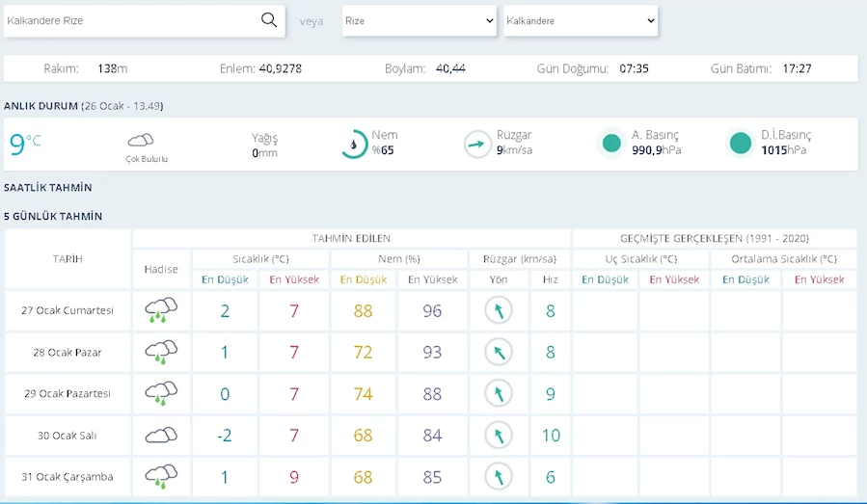Select the 5 GÜNLÜK TAHMİN heading

coord(53,216)
